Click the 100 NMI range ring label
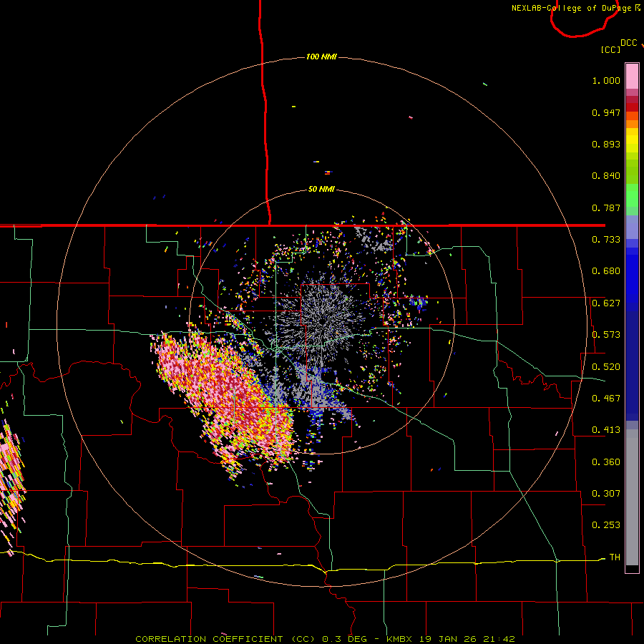The width and height of the screenshot is (644, 644). (321, 57)
